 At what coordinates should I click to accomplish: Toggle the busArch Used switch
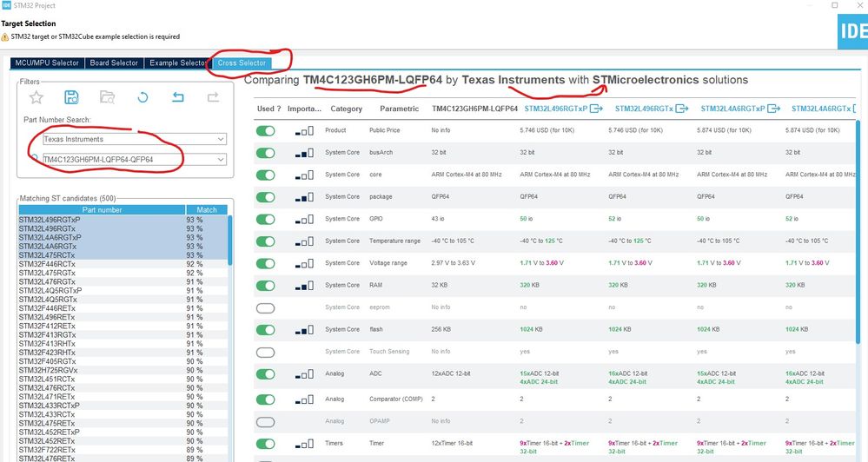266,153
